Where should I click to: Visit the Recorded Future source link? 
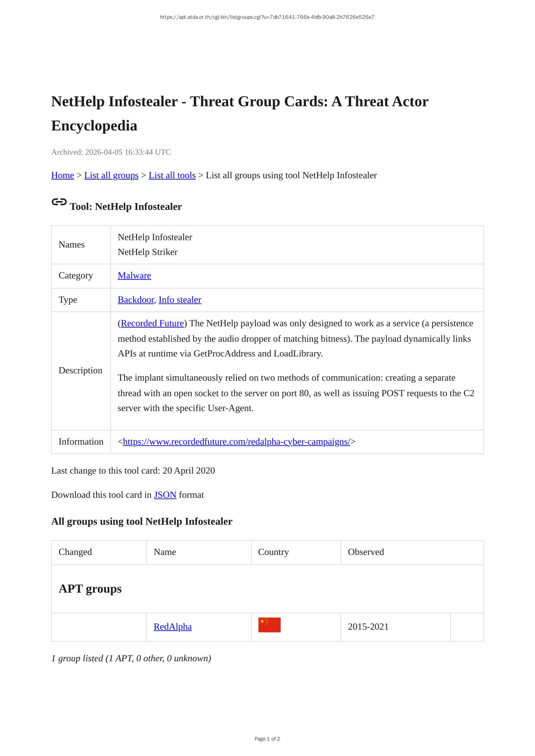point(152,323)
